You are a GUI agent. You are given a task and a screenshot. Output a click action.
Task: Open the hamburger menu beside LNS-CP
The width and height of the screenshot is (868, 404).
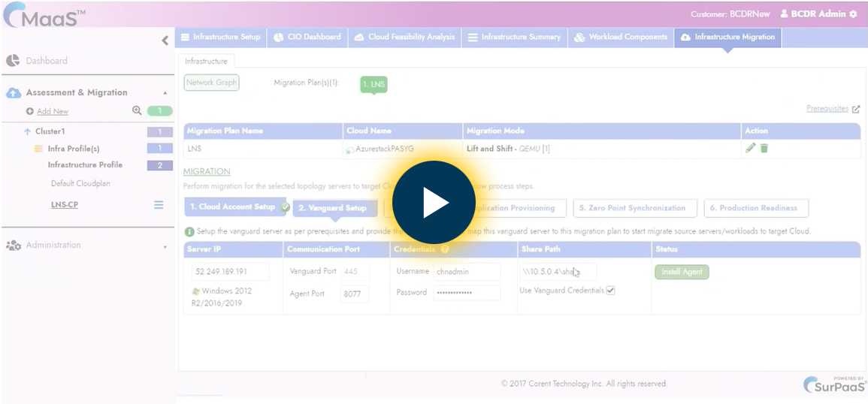coord(159,204)
